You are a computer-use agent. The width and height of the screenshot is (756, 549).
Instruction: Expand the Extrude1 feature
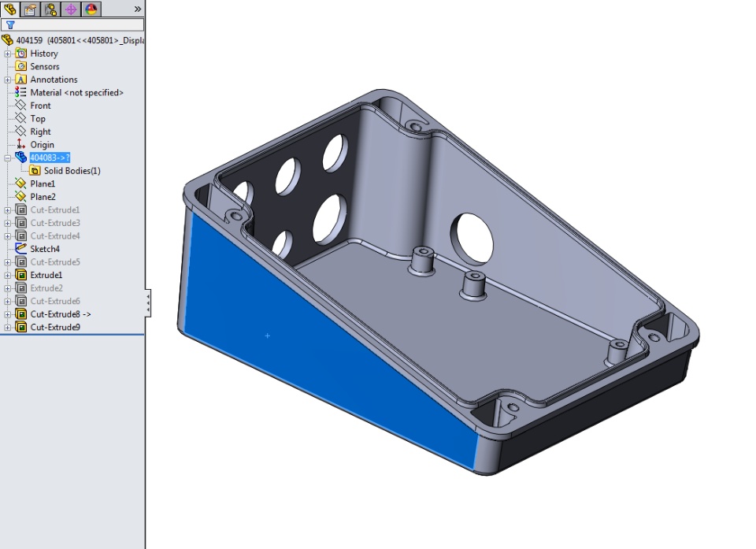pos(8,275)
